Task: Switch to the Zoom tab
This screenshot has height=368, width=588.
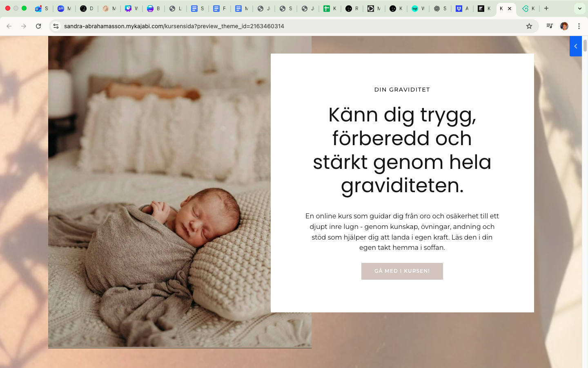Action: tap(64, 8)
